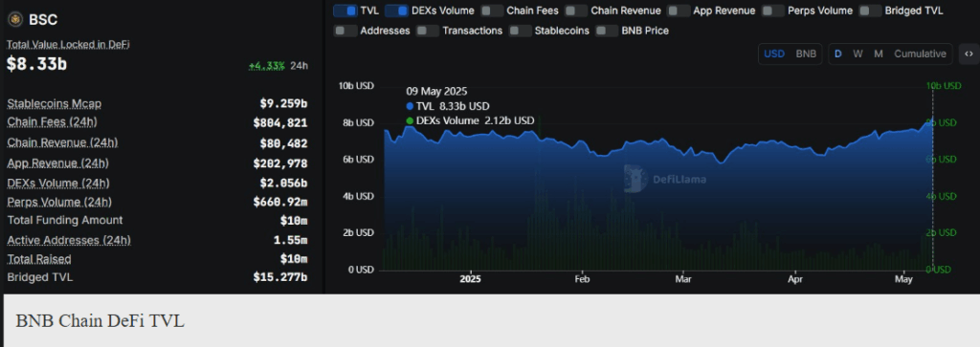Click the $2.056b DEXs volume value

point(283,184)
